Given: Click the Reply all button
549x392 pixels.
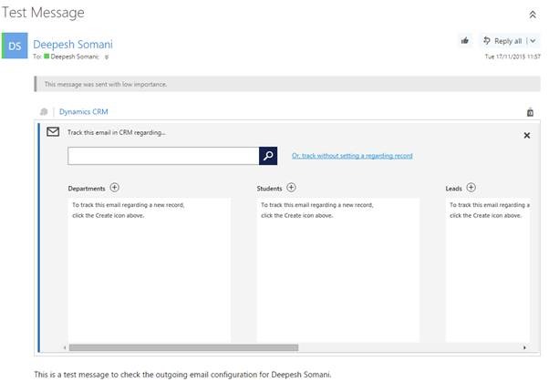Looking at the screenshot, I should pyautogui.click(x=502, y=41).
